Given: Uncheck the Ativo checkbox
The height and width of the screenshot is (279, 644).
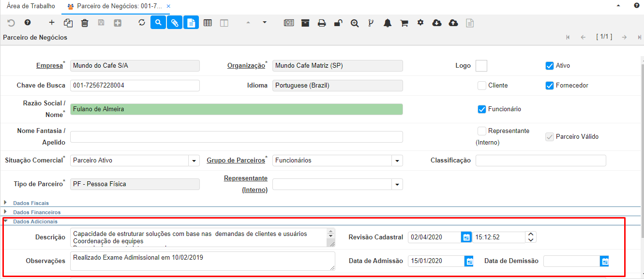Looking at the screenshot, I should pyautogui.click(x=549, y=66).
